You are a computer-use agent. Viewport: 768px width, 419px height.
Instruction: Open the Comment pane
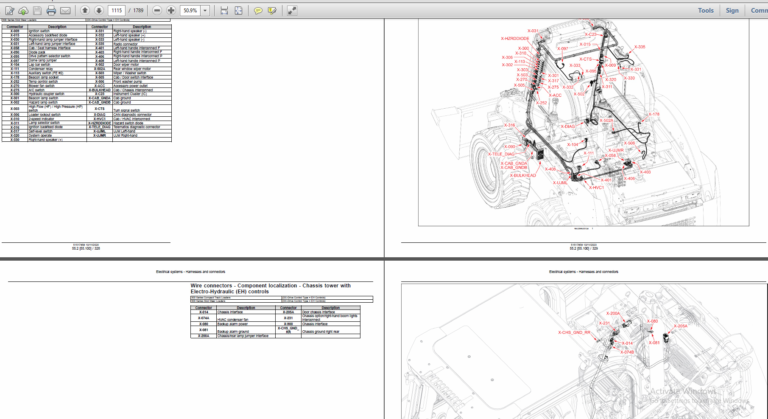click(758, 10)
